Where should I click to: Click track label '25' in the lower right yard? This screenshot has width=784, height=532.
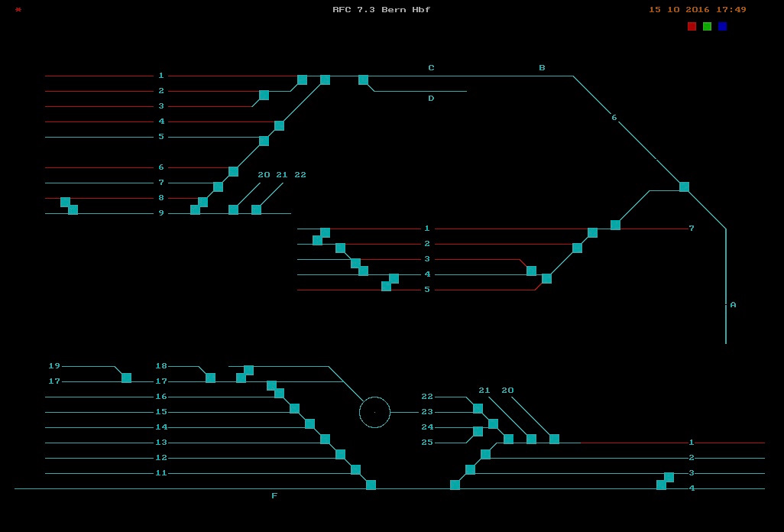tap(427, 443)
